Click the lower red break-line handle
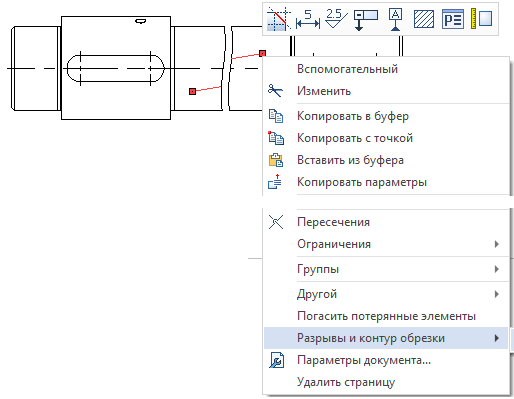This screenshot has width=514, height=399. point(192,91)
